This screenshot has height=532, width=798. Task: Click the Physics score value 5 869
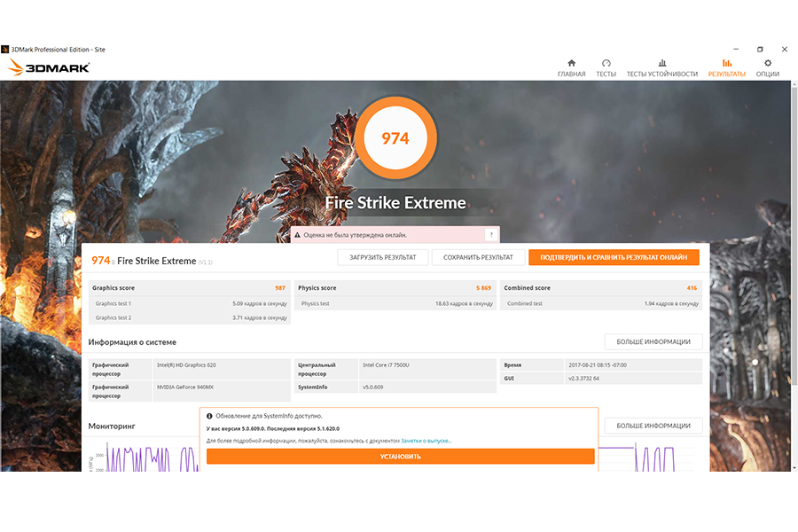[x=483, y=288]
